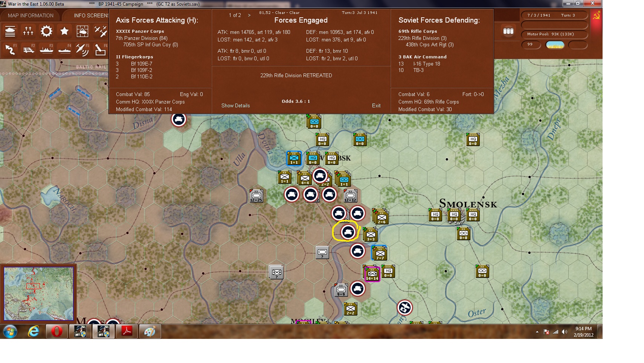Click the date and turn display
Viewport: 644px width, 363px height.
pos(554,15)
